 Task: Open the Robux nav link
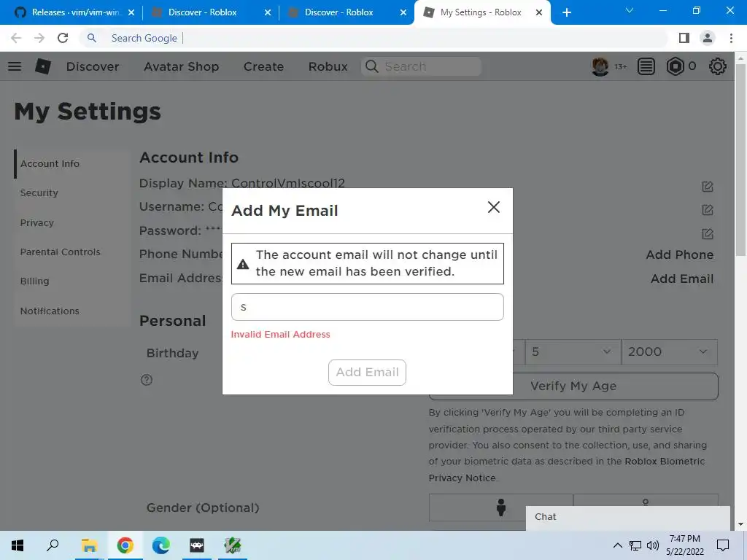[x=328, y=66]
